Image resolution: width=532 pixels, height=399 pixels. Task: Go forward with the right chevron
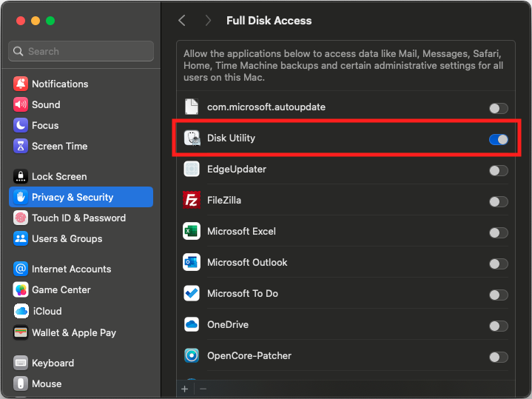coord(208,21)
